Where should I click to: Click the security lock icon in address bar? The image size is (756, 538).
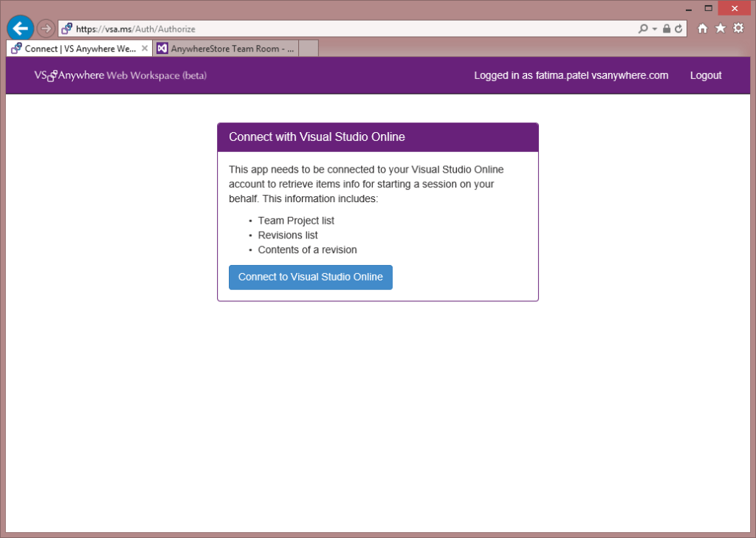point(666,29)
